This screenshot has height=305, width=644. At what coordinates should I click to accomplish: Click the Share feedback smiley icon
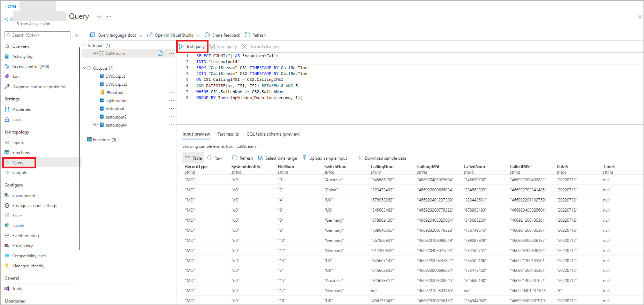click(207, 35)
